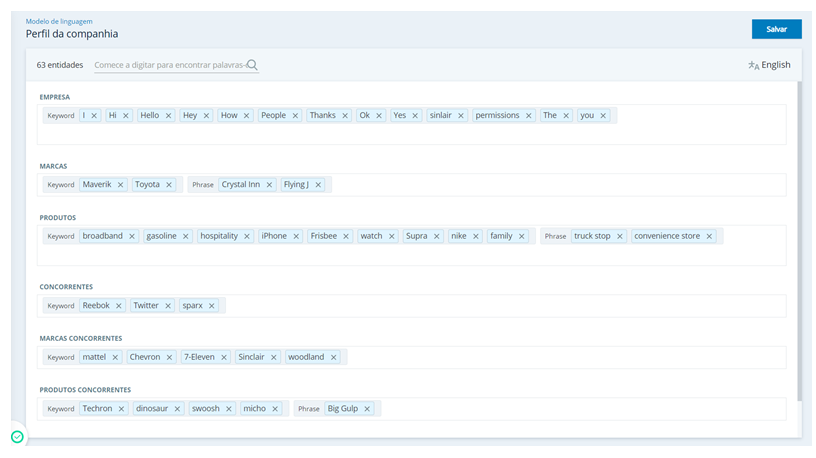Image resolution: width=816 pixels, height=458 pixels.
Task: Delete the 'sinlair' keyword tag
Action: (x=461, y=116)
